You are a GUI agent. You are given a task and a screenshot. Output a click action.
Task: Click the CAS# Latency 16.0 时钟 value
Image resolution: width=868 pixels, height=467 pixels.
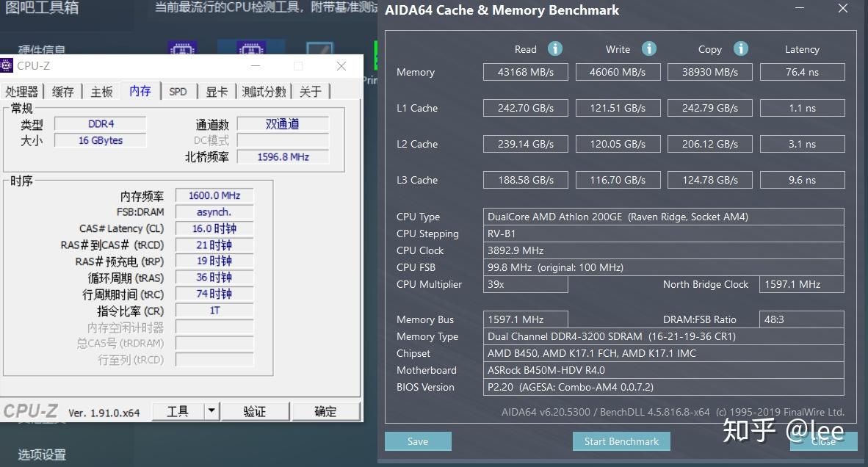click(x=214, y=228)
